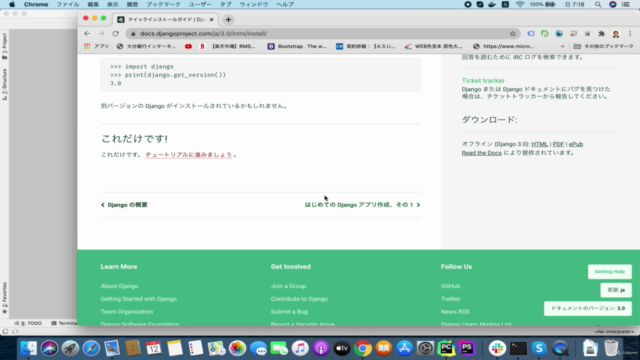Open the Read the Docs link
This screenshot has width=640, height=360.
[x=481, y=153]
